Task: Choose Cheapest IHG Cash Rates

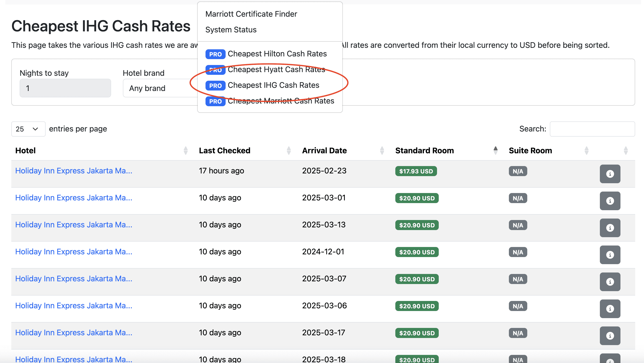Action: (x=273, y=85)
